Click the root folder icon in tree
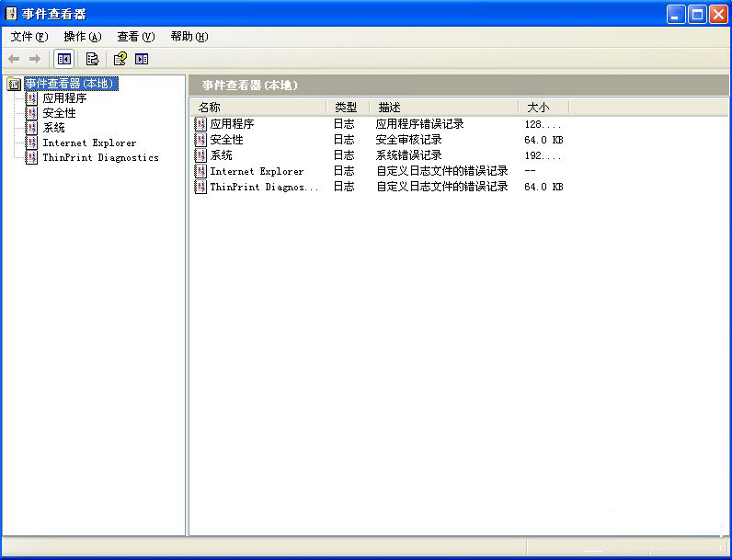 point(14,84)
